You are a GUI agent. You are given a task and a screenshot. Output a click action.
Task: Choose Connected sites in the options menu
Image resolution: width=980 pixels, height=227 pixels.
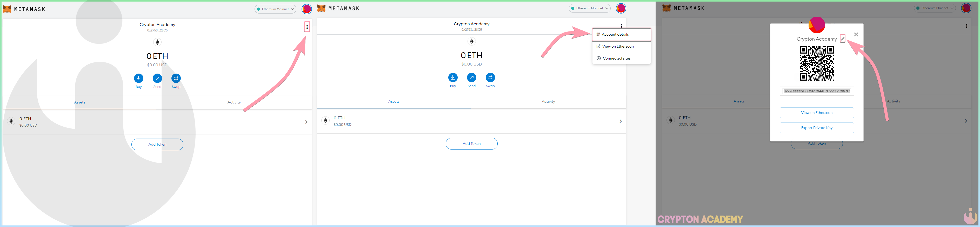pyautogui.click(x=621, y=58)
